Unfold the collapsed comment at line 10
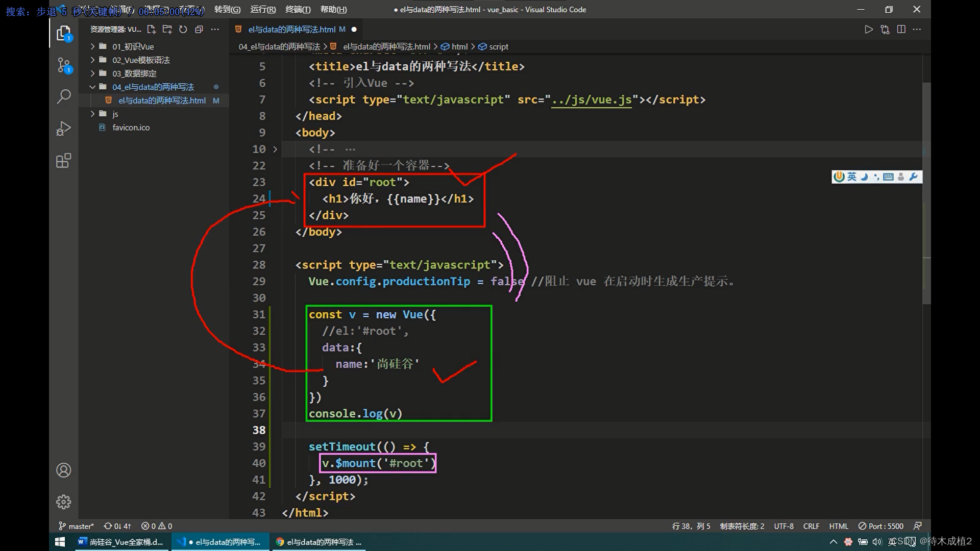Image resolution: width=980 pixels, height=551 pixels. 275,149
